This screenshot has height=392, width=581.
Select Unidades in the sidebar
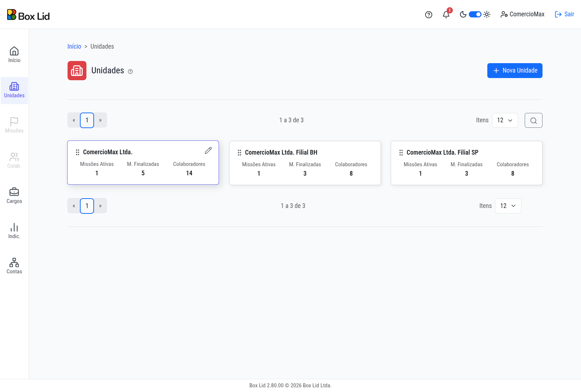coord(14,90)
